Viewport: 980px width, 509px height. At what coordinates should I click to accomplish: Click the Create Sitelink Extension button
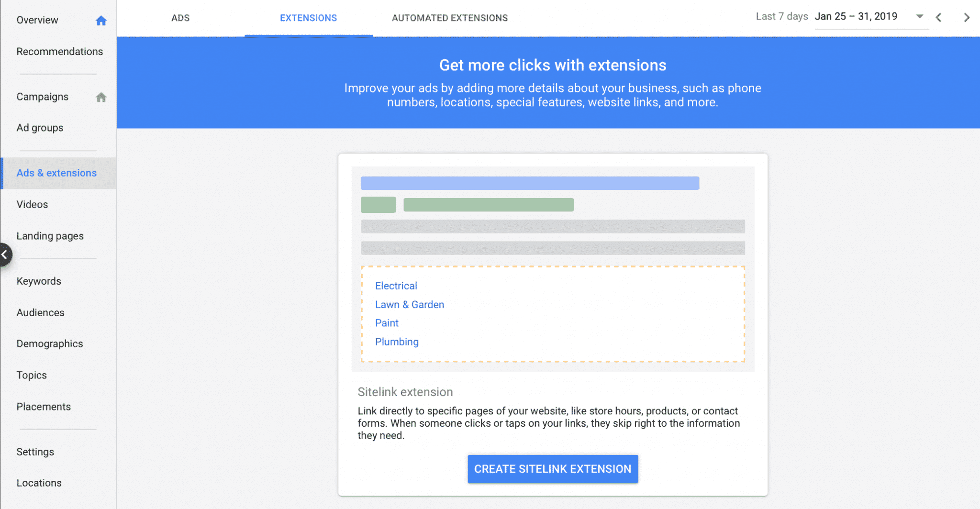pos(553,469)
